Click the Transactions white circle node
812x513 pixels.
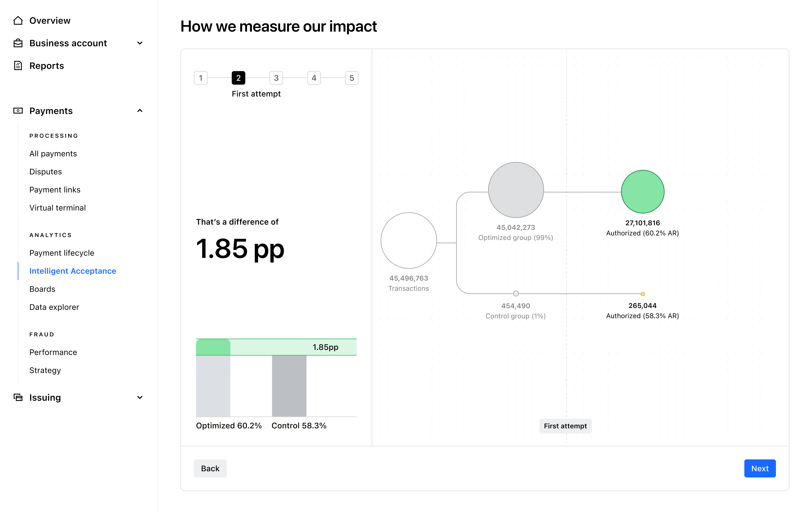coord(409,241)
